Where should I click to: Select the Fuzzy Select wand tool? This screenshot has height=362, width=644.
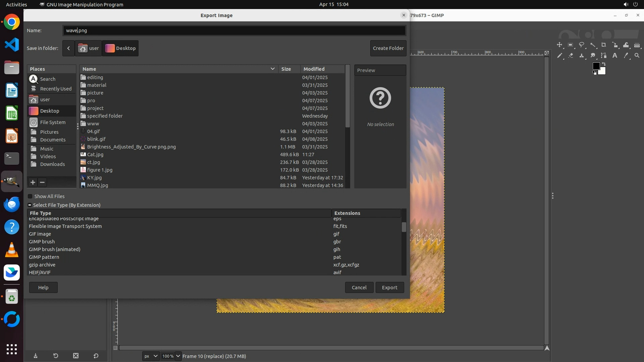593,45
